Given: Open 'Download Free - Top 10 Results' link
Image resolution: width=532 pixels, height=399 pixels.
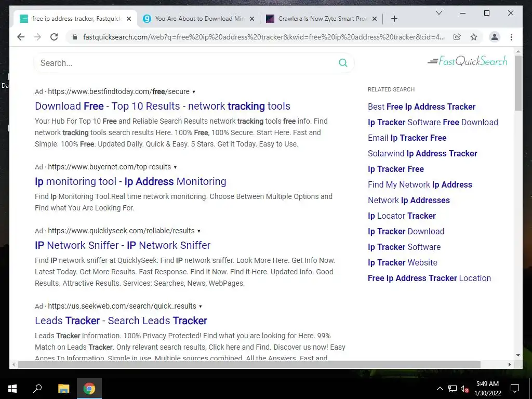Looking at the screenshot, I should pyautogui.click(x=163, y=106).
